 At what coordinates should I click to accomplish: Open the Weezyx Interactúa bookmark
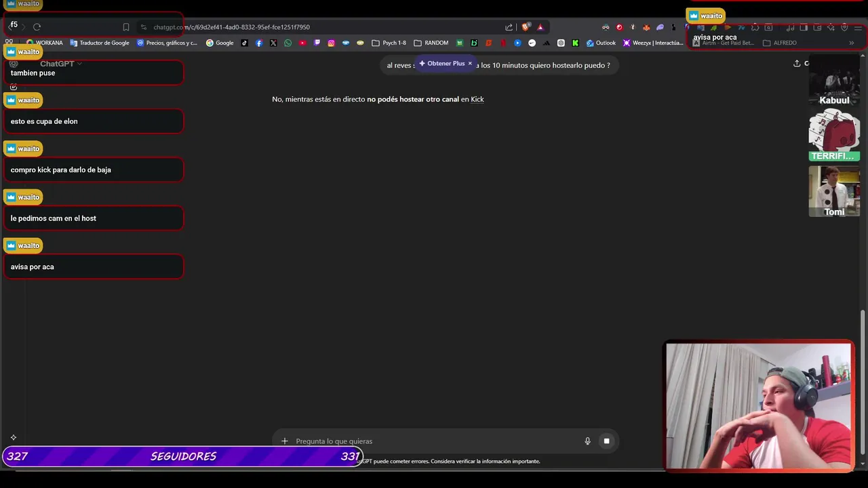pyautogui.click(x=653, y=43)
